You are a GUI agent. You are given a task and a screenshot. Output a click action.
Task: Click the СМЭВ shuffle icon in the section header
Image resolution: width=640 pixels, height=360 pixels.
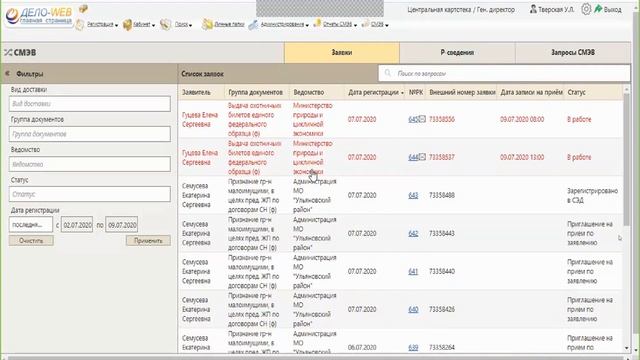tap(8, 52)
